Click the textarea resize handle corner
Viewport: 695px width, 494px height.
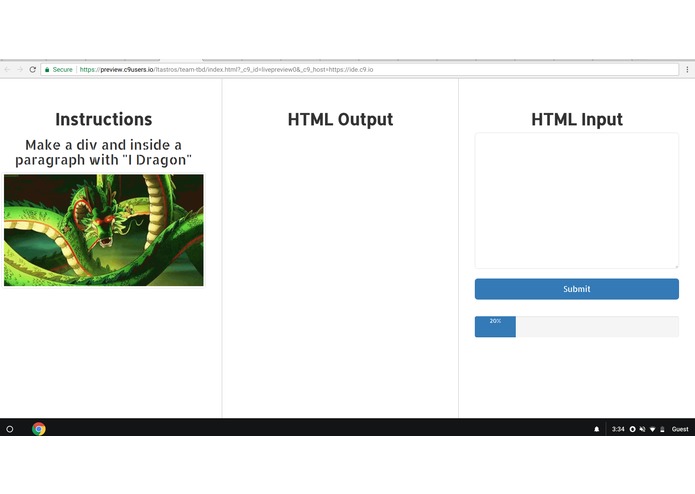tap(676, 266)
